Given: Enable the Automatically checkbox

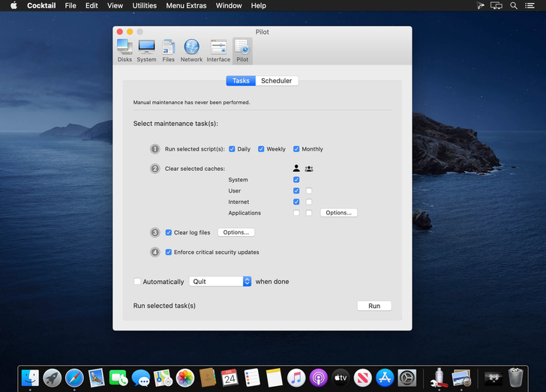Looking at the screenshot, I should 137,282.
